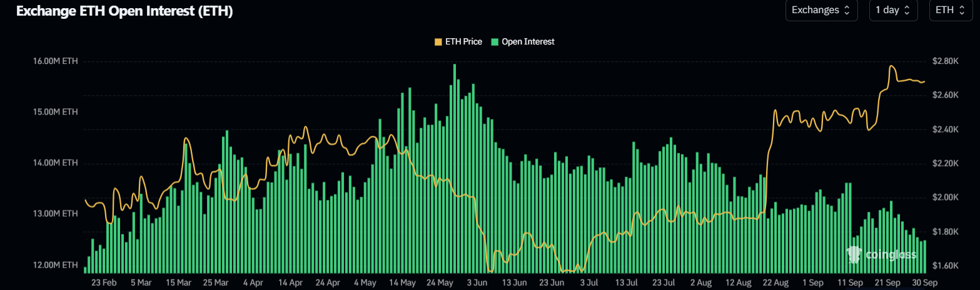Click the 16.00M ETH axis label

pyautogui.click(x=56, y=61)
